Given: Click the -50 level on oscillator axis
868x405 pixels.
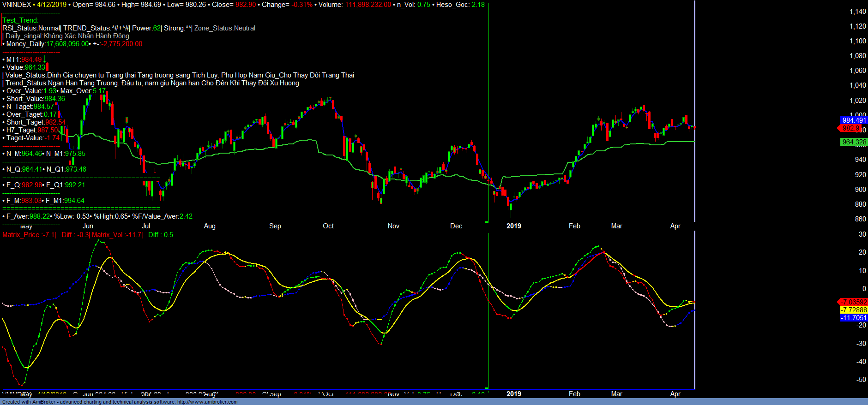Looking at the screenshot, I should 861,380.
